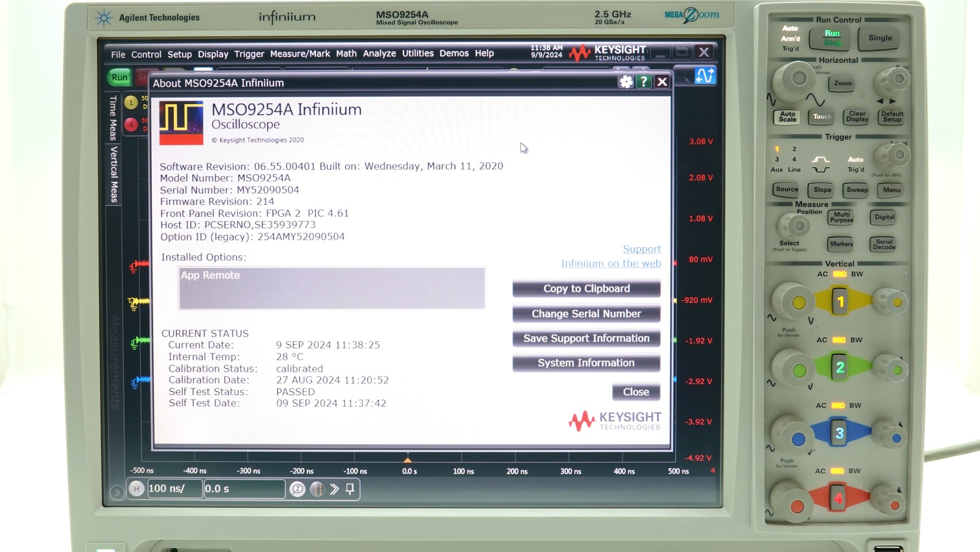
Task: Open the Infiniium on the web link
Action: click(611, 263)
